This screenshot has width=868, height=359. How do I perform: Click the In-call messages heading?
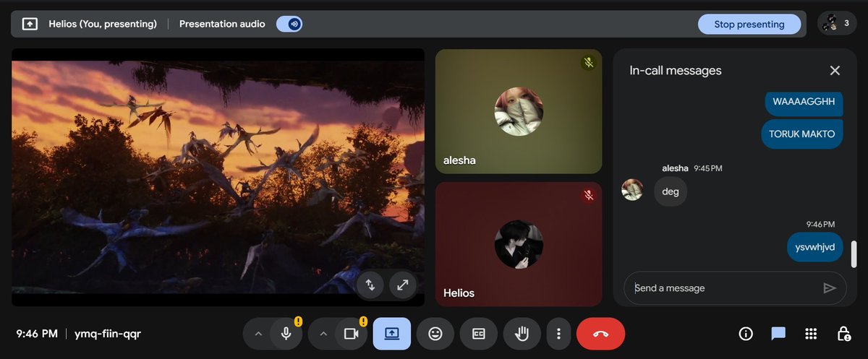click(676, 70)
